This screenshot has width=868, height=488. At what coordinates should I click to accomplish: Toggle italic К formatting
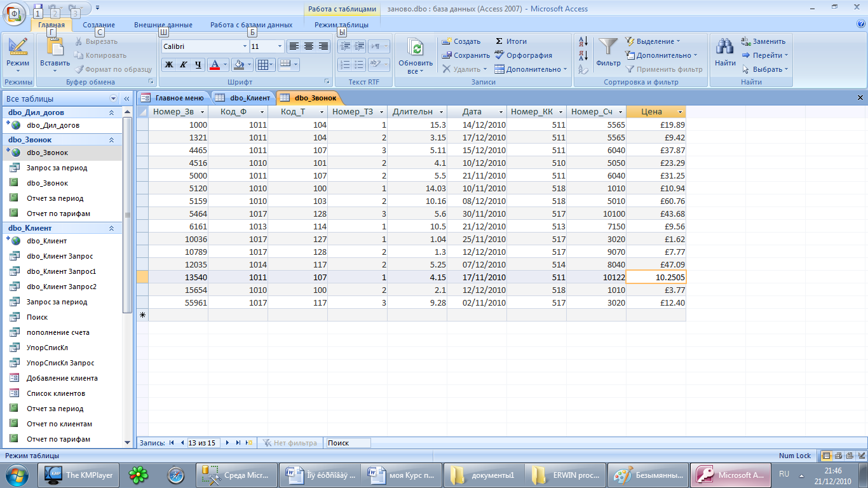point(184,64)
